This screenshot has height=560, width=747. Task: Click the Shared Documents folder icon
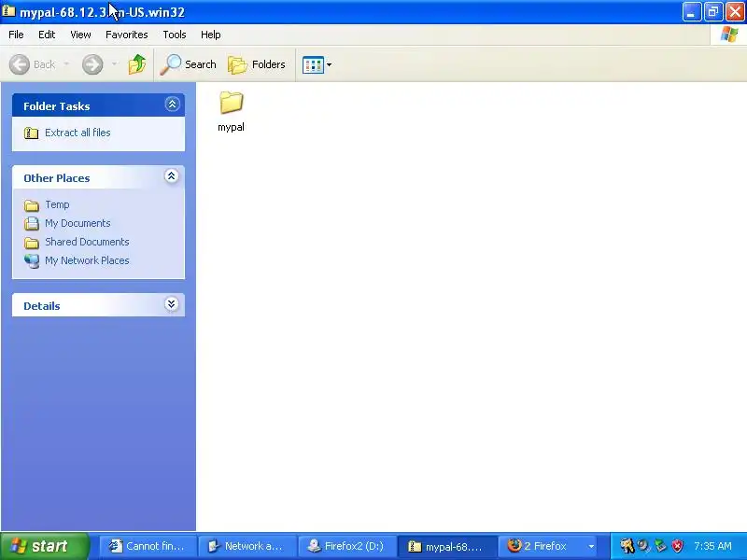[32, 243]
